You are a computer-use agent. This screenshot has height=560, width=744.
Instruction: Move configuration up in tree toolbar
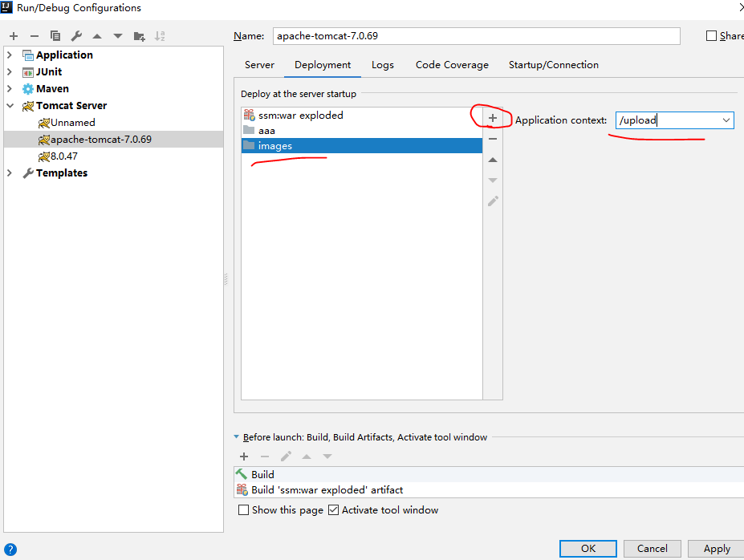point(97,36)
